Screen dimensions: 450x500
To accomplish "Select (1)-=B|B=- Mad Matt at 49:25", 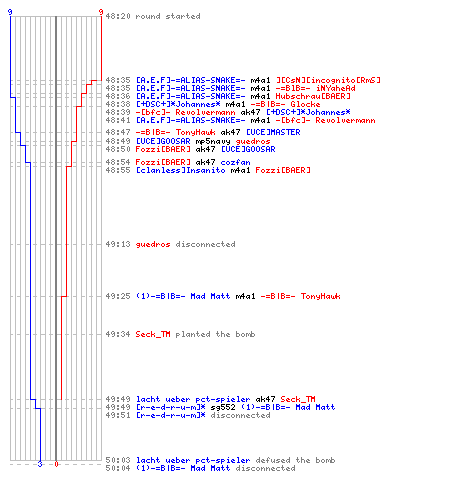I will pyautogui.click(x=183, y=296).
